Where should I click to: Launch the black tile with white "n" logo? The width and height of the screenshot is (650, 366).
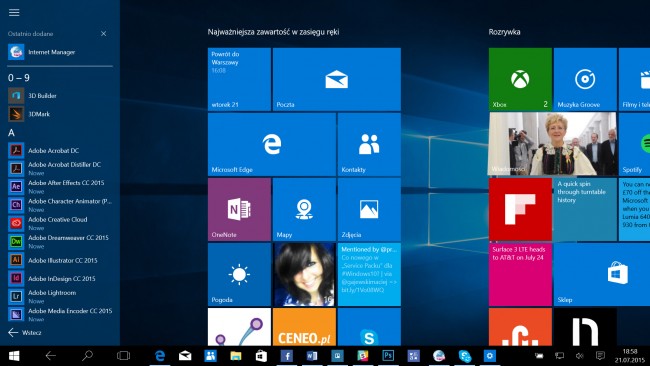(x=585, y=327)
